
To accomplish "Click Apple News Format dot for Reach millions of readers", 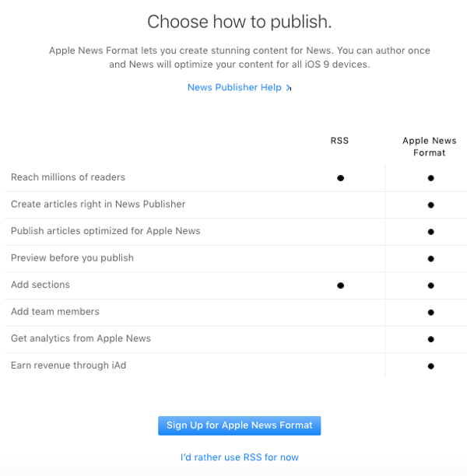I will (430, 178).
